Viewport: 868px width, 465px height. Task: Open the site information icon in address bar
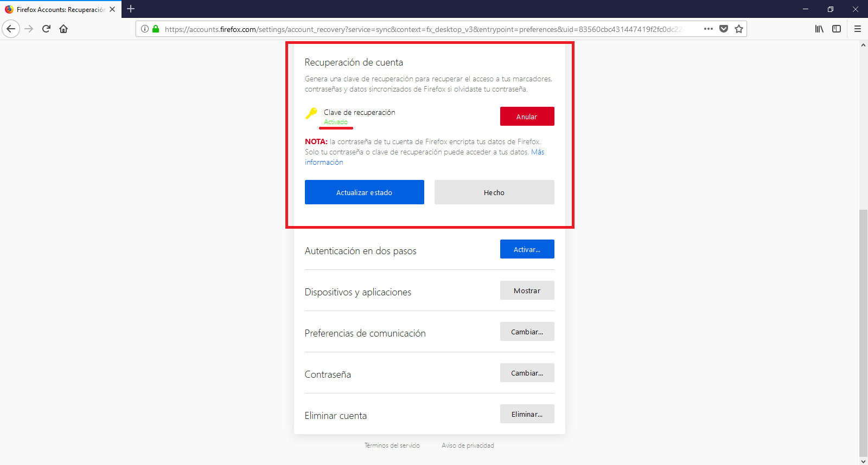coord(145,29)
